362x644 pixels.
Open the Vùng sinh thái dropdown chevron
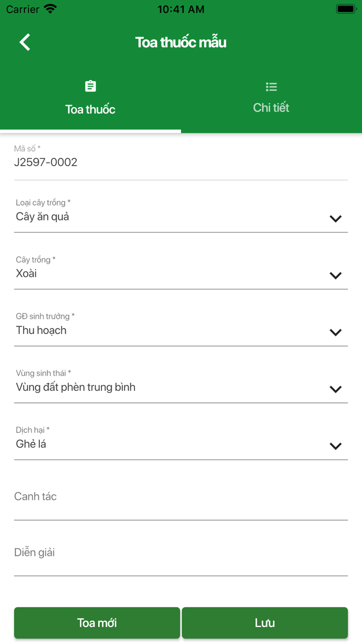click(x=335, y=389)
